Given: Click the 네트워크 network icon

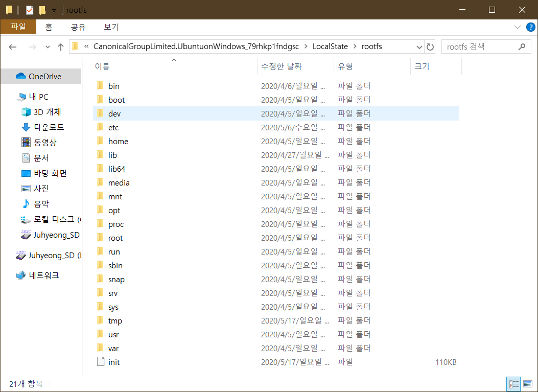Looking at the screenshot, I should click(21, 275).
